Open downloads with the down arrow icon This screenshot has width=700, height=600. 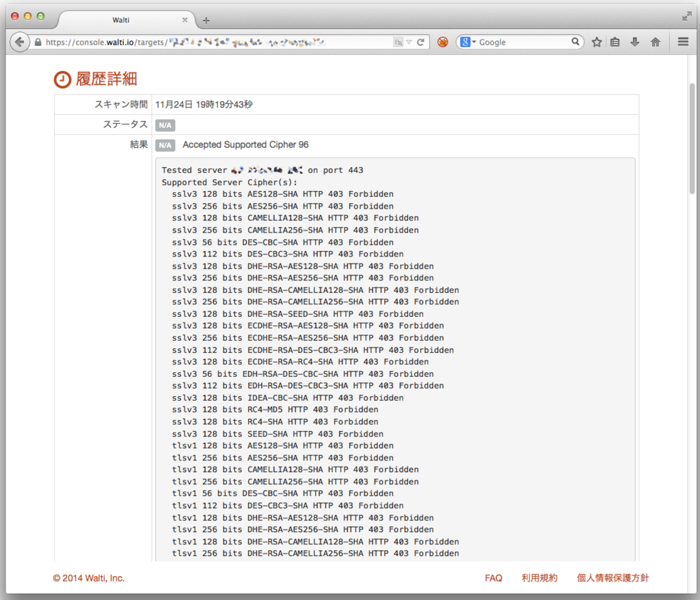coord(635,42)
